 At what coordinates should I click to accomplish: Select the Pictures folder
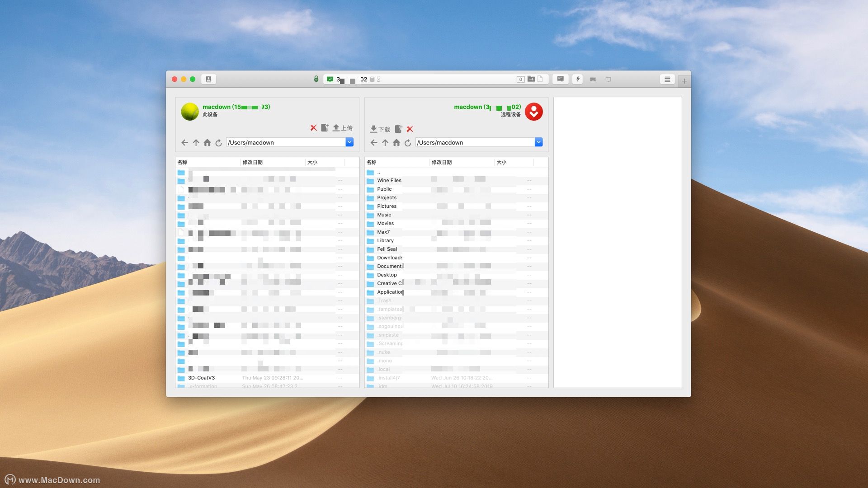(456, 206)
